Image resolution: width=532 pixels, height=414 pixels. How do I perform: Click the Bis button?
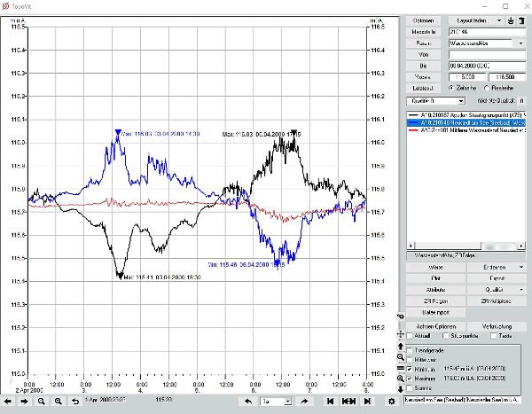click(x=423, y=66)
